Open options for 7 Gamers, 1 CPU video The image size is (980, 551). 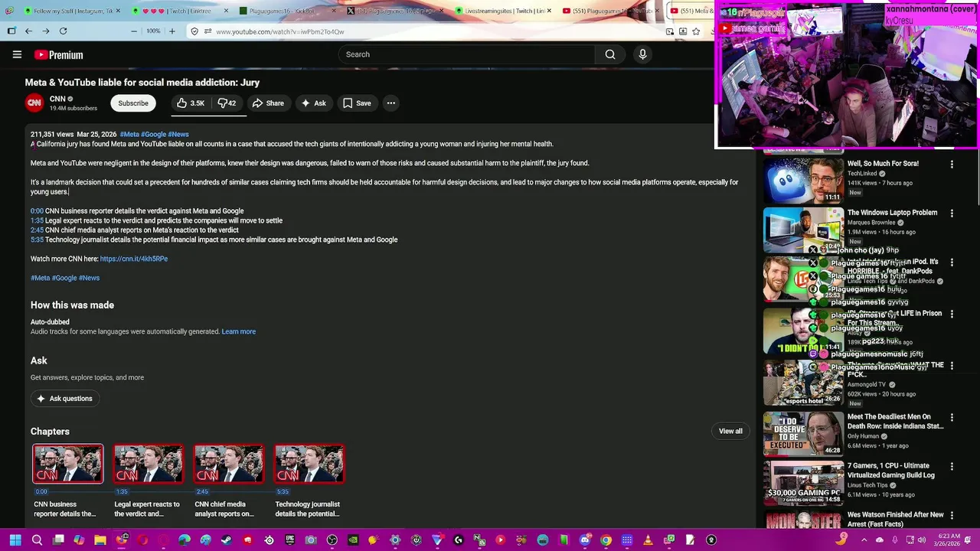tap(952, 467)
